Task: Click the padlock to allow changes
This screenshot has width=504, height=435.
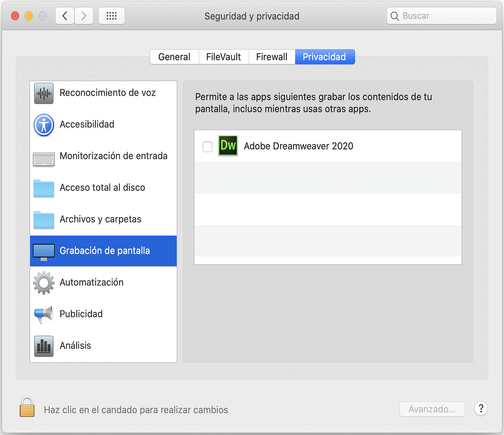Action: click(26, 409)
